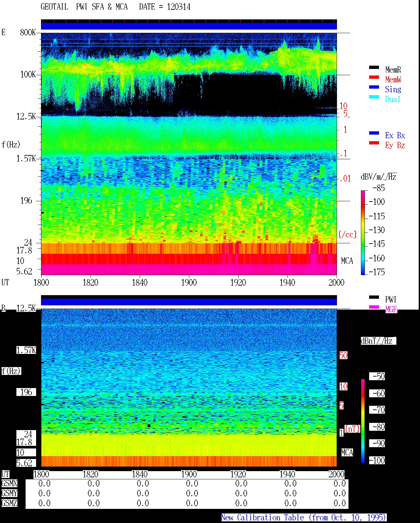Click the 'MemR' legend label
The height and width of the screenshot is (523, 420).
pyautogui.click(x=393, y=70)
